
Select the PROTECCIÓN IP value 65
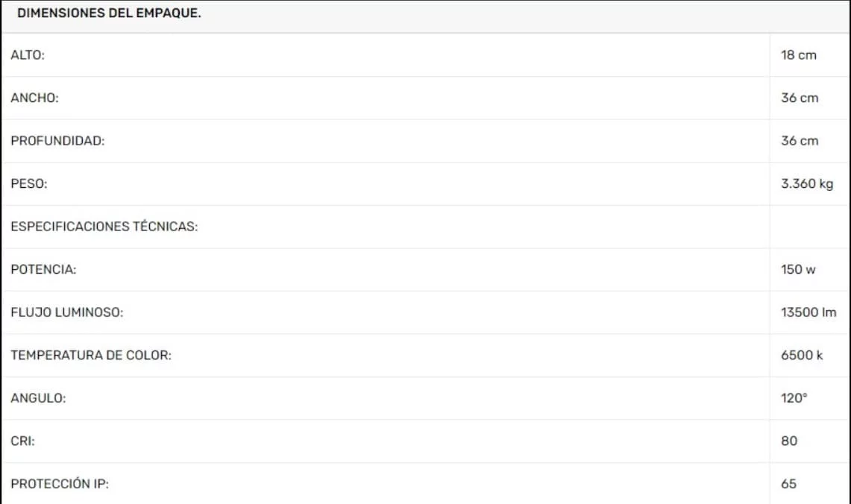(x=788, y=483)
